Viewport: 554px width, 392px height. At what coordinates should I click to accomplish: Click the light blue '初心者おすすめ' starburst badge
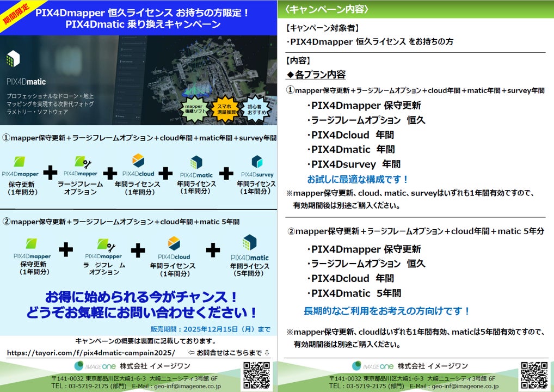255,109
